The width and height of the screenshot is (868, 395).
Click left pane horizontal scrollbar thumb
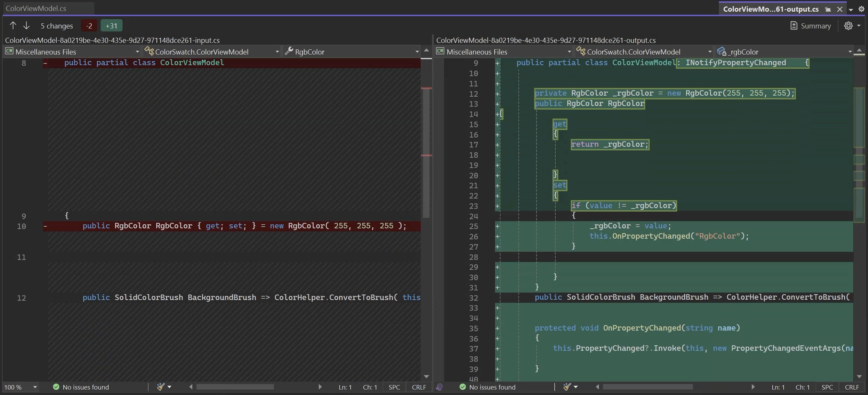pos(235,387)
